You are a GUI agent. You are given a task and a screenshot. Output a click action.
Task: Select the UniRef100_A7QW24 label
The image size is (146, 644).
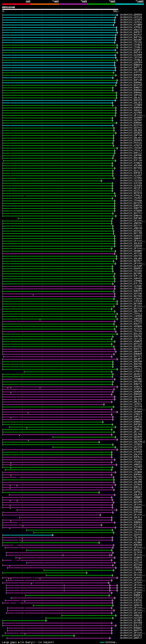click(x=131, y=163)
